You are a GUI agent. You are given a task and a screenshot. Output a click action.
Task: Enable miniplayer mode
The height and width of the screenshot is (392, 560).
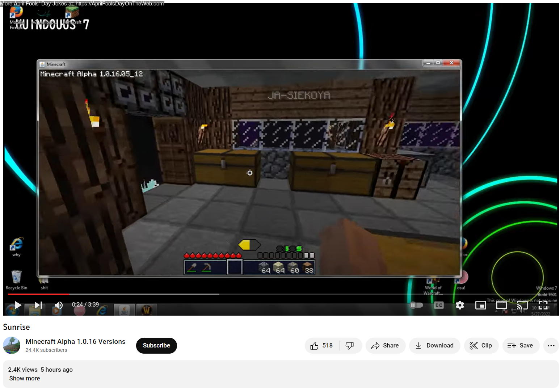pos(480,305)
